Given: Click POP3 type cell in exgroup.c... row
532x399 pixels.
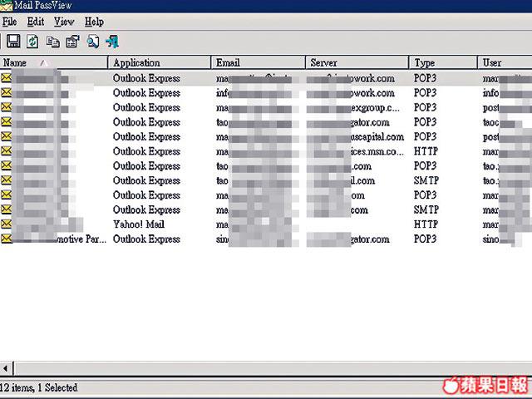Looking at the screenshot, I should tap(425, 107).
